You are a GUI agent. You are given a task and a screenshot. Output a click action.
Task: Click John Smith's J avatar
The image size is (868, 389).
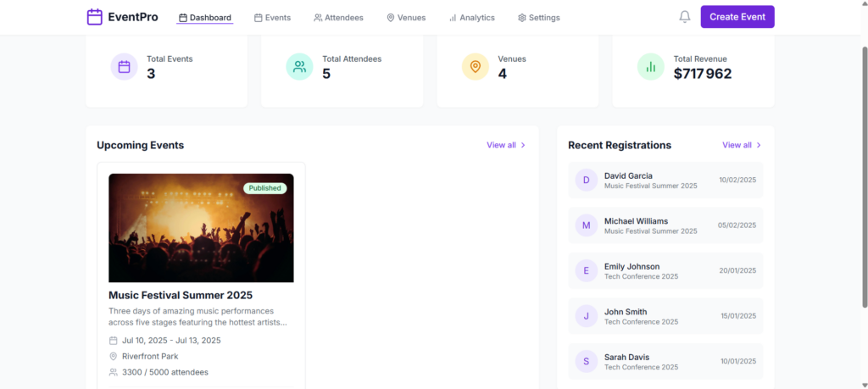coord(587,316)
